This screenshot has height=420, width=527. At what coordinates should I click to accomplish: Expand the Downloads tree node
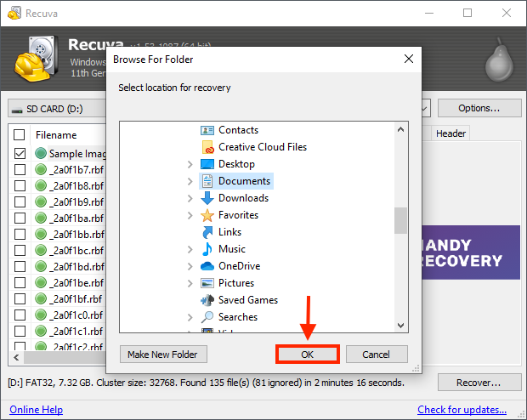[190, 198]
